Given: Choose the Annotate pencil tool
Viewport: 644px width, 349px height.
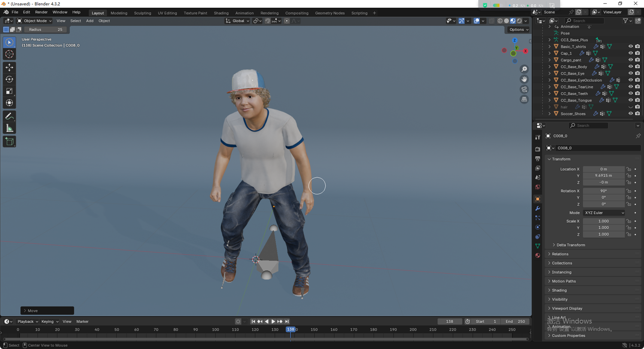Looking at the screenshot, I should pos(9,116).
